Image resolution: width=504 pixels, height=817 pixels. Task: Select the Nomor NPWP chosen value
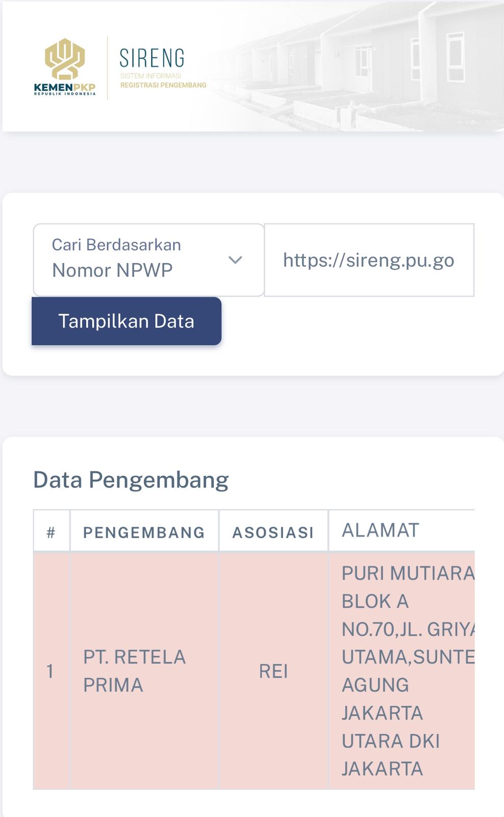[112, 270]
